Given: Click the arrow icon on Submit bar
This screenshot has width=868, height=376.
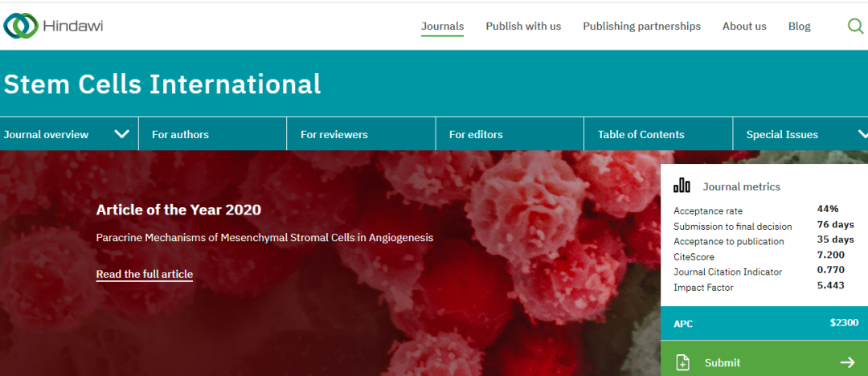Looking at the screenshot, I should (847, 362).
